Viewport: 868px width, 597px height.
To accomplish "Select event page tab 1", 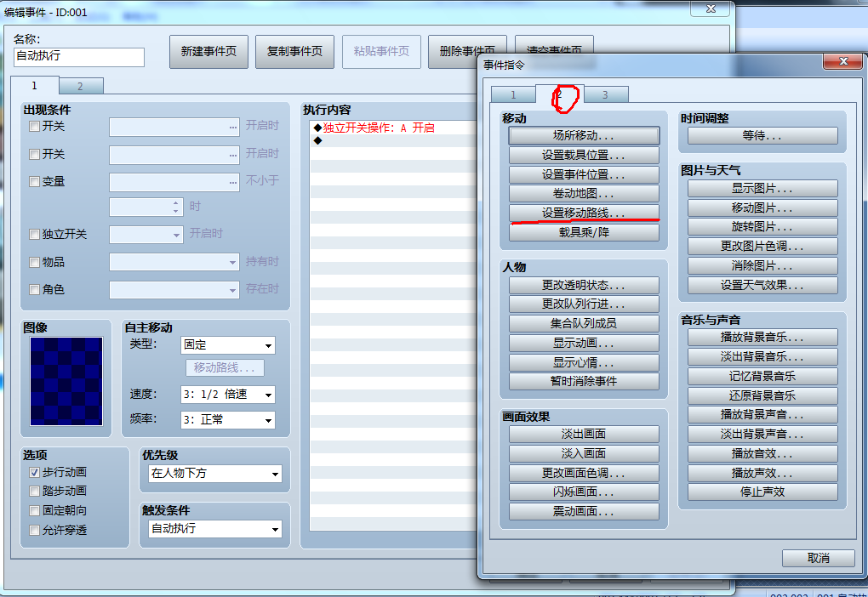I will 34,86.
